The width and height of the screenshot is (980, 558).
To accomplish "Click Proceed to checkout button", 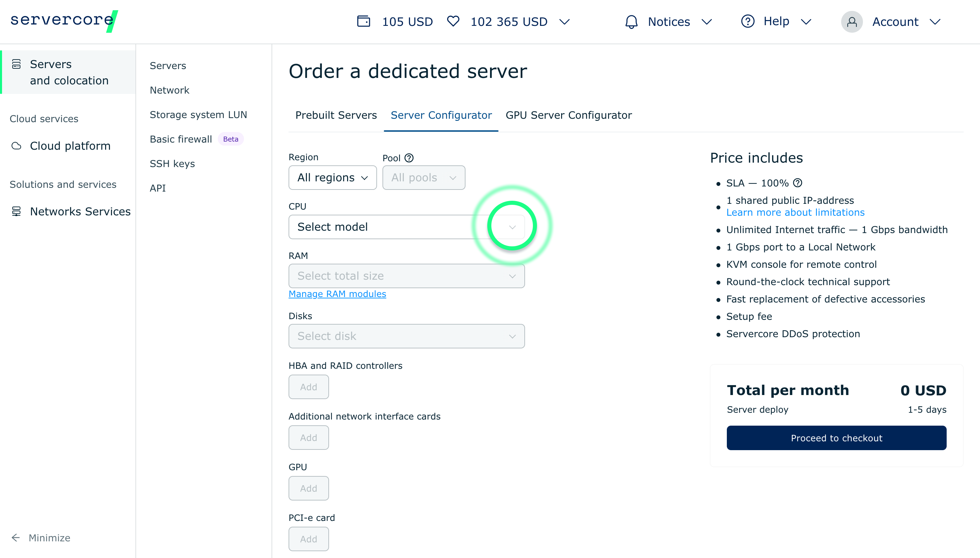I will pos(836,438).
